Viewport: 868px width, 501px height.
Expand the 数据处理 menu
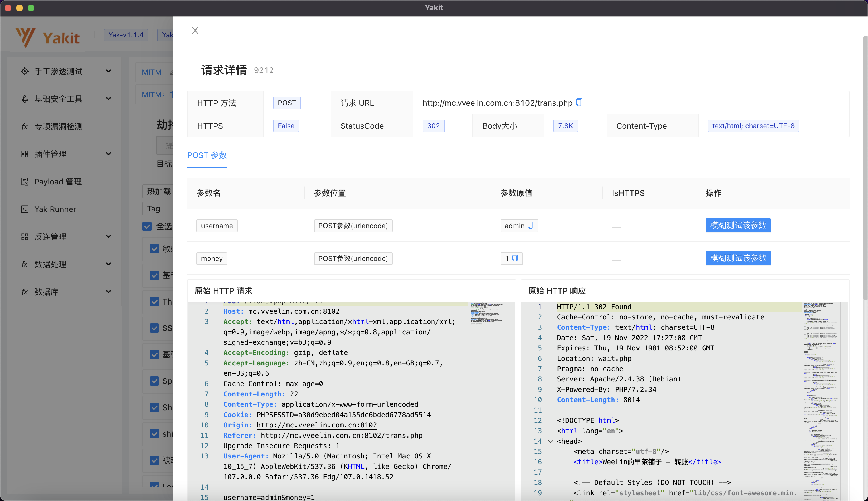coord(108,264)
